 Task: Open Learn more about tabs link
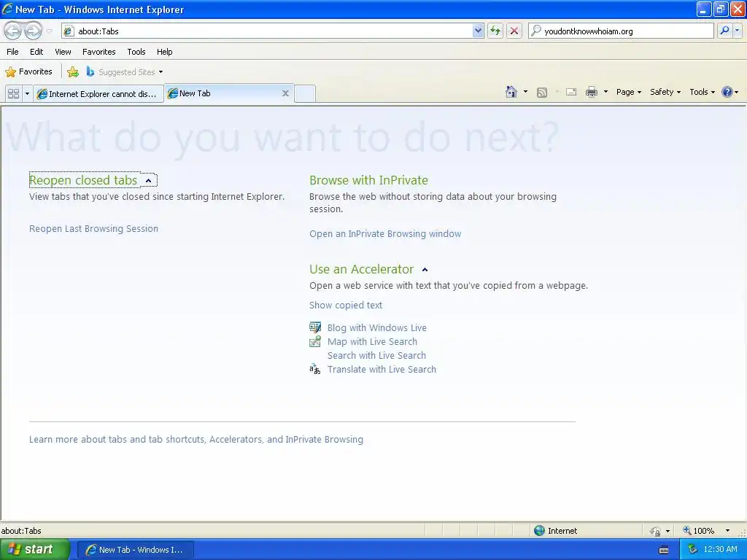(196, 440)
